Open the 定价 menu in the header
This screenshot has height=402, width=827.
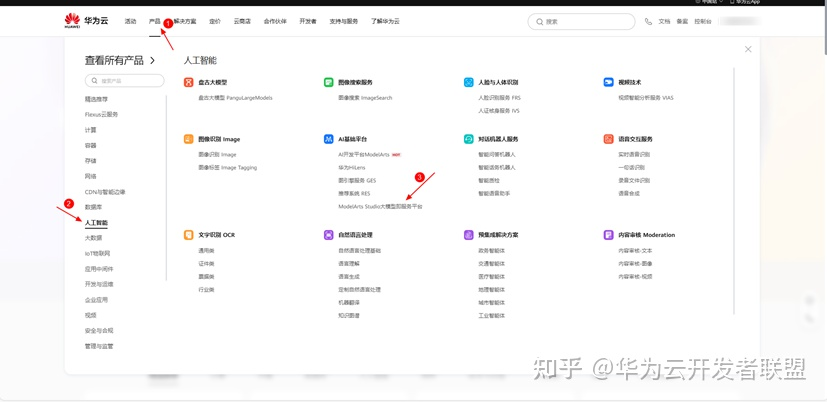point(215,22)
